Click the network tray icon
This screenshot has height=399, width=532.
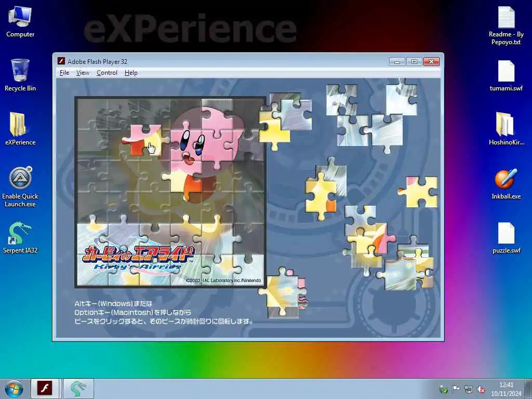pyautogui.click(x=468, y=389)
